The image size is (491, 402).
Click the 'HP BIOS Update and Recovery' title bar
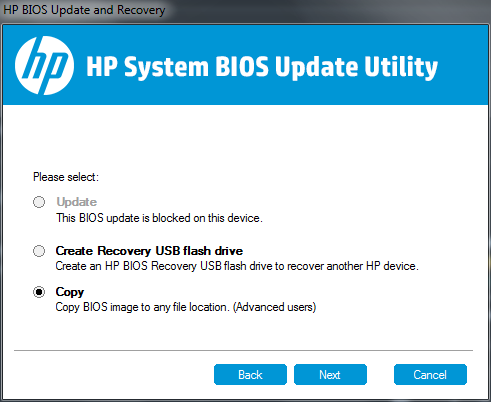[84, 10]
